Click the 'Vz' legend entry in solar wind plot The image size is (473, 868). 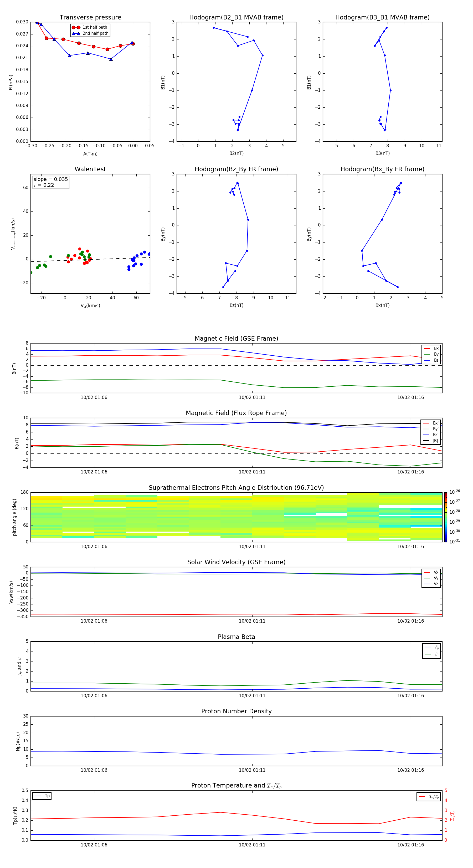tap(431, 584)
